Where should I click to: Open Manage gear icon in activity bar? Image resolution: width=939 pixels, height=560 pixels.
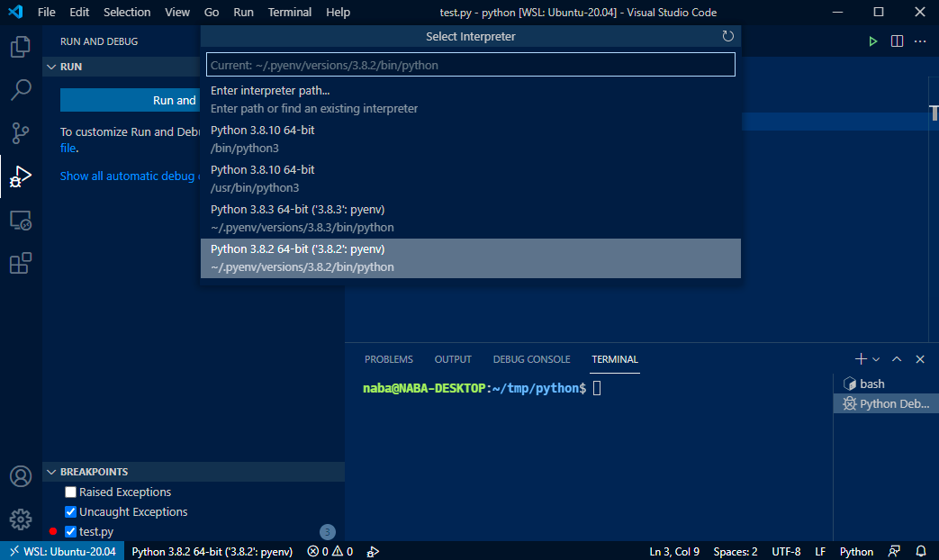(x=20, y=519)
